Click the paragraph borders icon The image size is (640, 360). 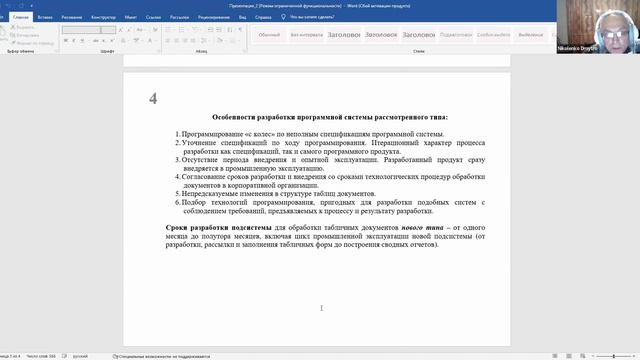click(232, 40)
